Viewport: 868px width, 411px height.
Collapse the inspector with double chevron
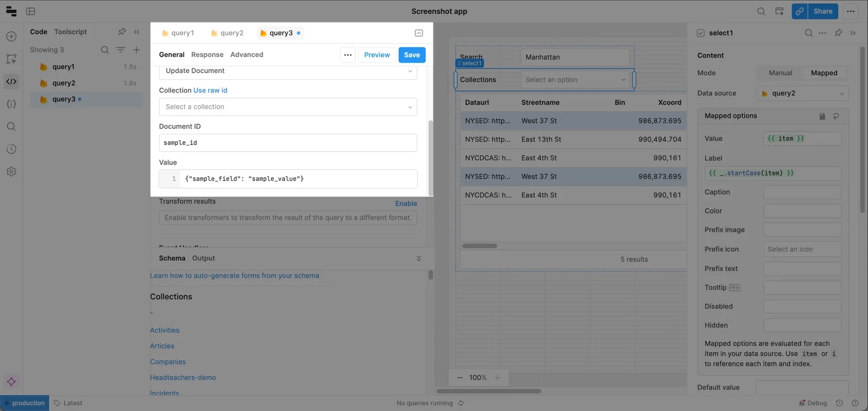(853, 33)
